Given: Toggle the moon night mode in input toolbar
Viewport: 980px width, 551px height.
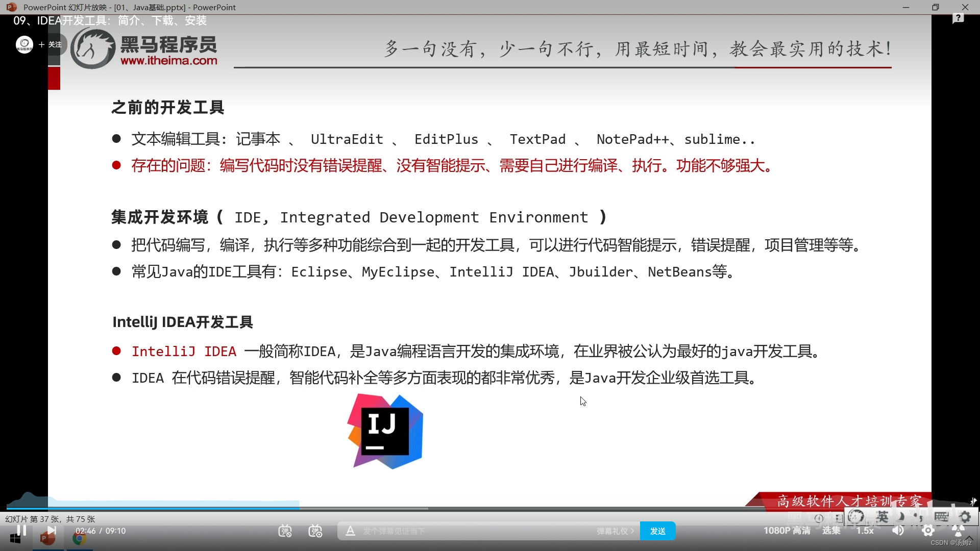Looking at the screenshot, I should click(900, 517).
